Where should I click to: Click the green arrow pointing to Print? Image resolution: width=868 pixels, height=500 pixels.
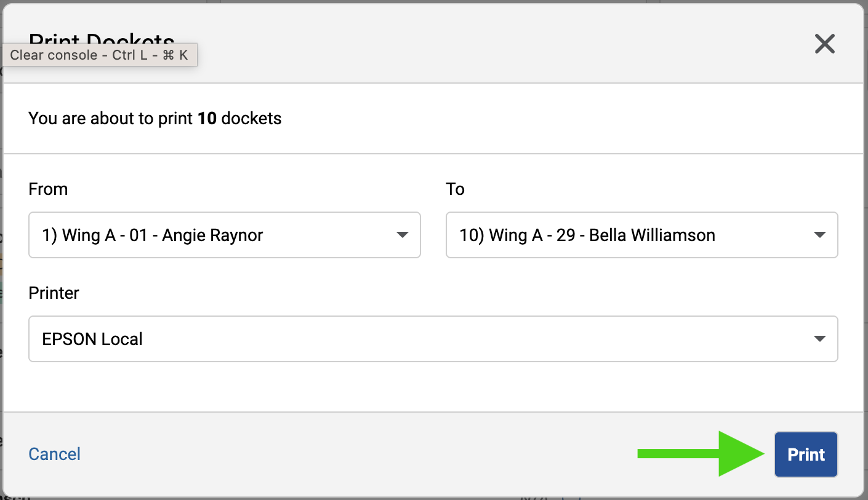[x=702, y=454]
